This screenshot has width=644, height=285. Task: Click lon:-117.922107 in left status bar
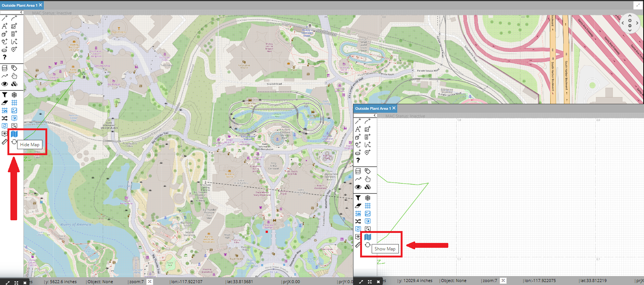pos(187,282)
